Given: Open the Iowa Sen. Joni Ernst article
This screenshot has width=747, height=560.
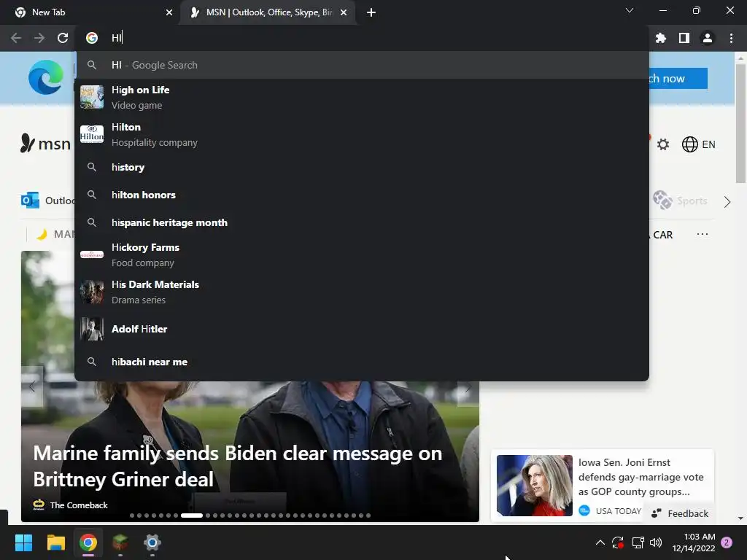Looking at the screenshot, I should (x=640, y=477).
